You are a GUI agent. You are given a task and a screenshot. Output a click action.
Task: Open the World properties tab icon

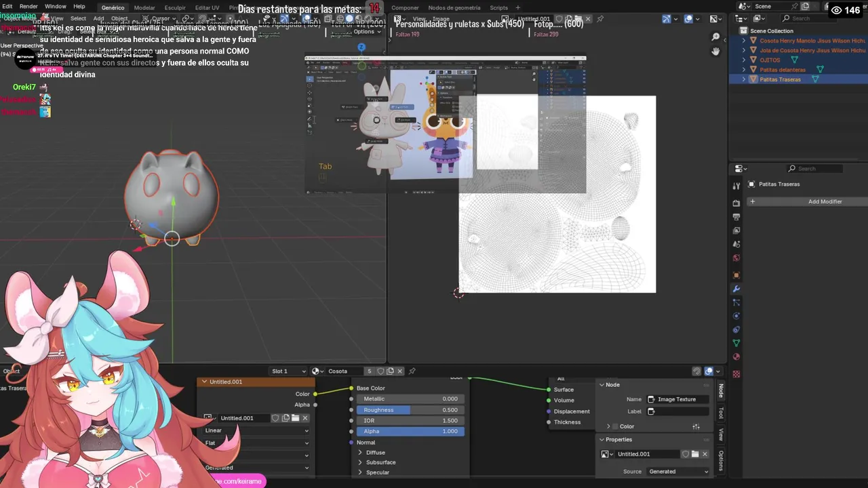(x=736, y=258)
